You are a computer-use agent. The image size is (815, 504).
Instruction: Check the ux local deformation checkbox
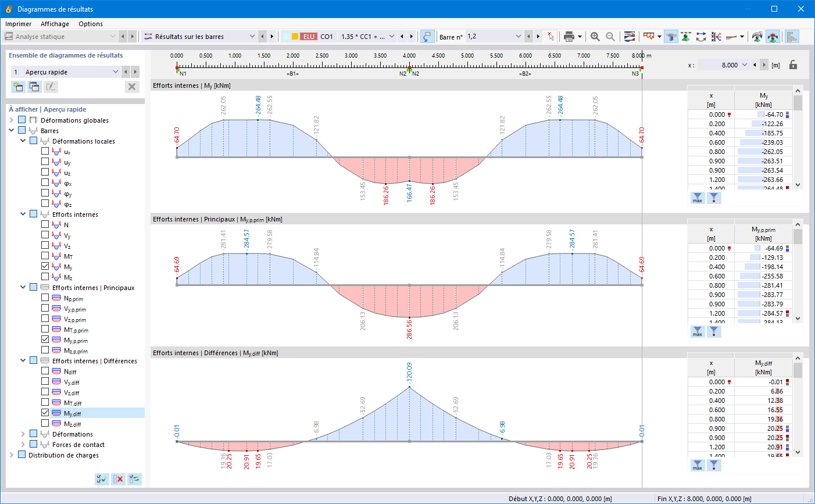[45, 151]
